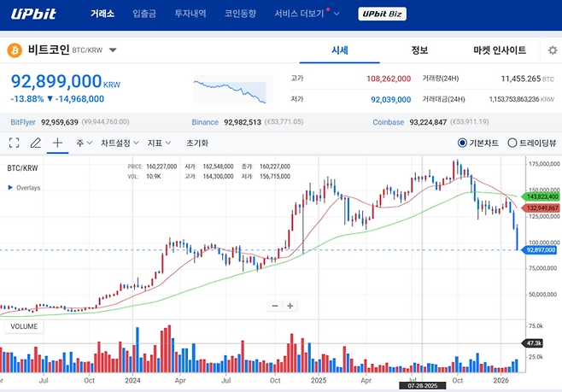Click the mini price sparkline chart

pos(233,89)
